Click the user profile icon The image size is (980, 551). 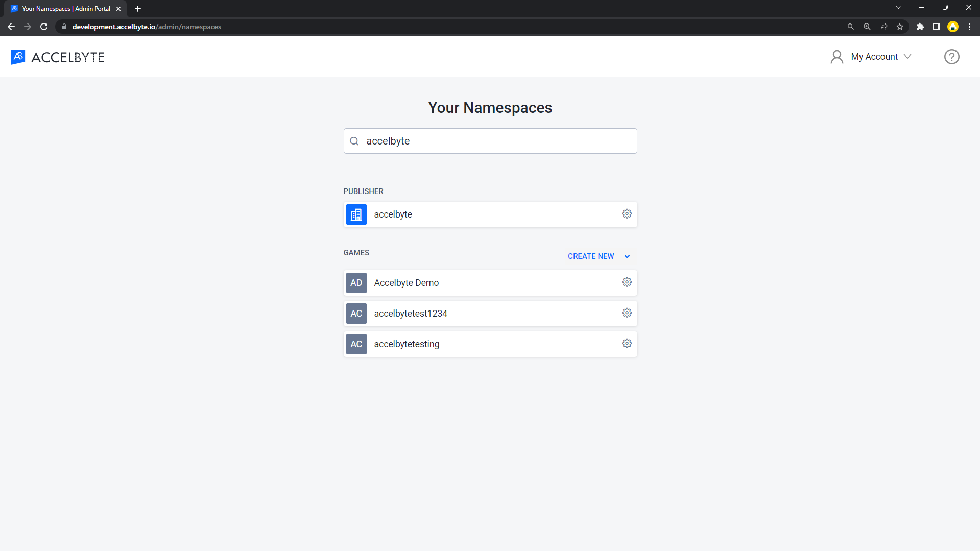(836, 57)
